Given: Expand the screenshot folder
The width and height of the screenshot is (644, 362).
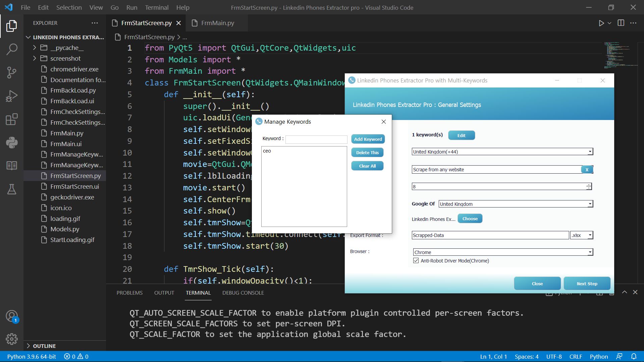Looking at the screenshot, I should pyautogui.click(x=35, y=58).
